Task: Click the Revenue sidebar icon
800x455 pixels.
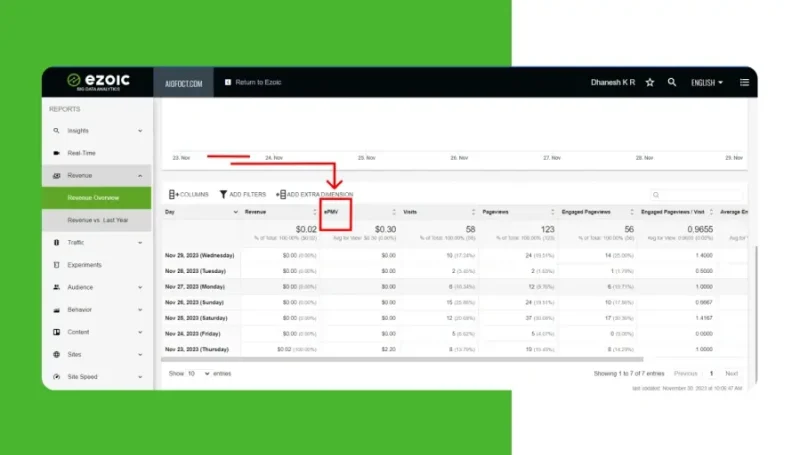Action: (x=56, y=175)
